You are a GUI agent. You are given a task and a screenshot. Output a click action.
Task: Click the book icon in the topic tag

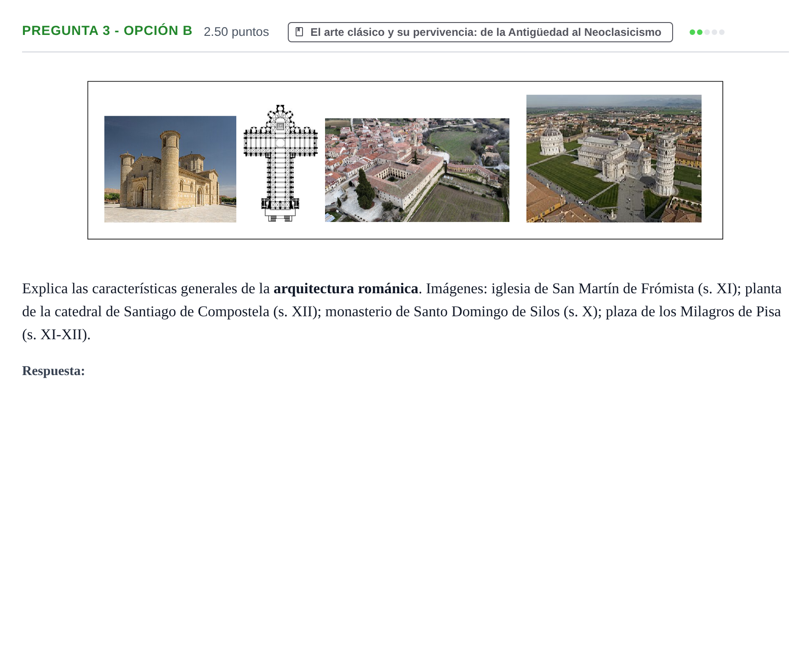(x=299, y=32)
